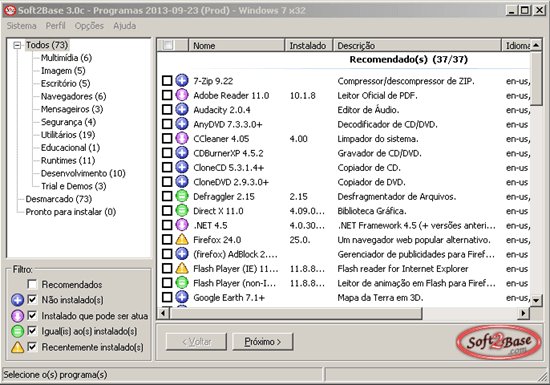550x385 pixels.
Task: Click the blue plus filter icon for Não instalado(s)
Action: pyautogui.click(x=17, y=300)
